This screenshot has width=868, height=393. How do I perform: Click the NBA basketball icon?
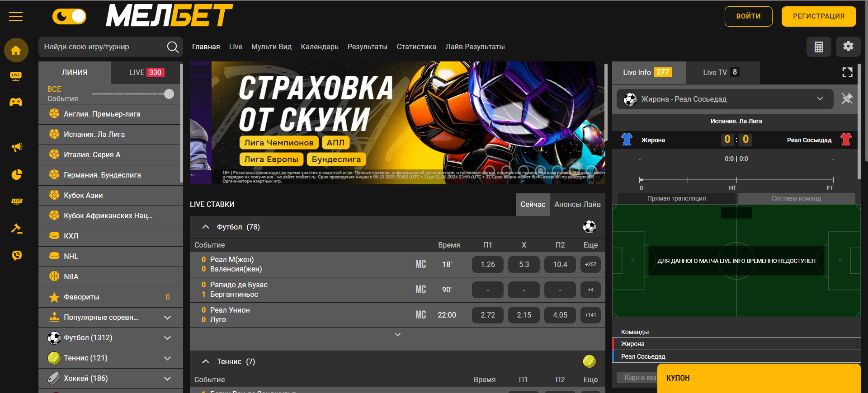click(54, 276)
